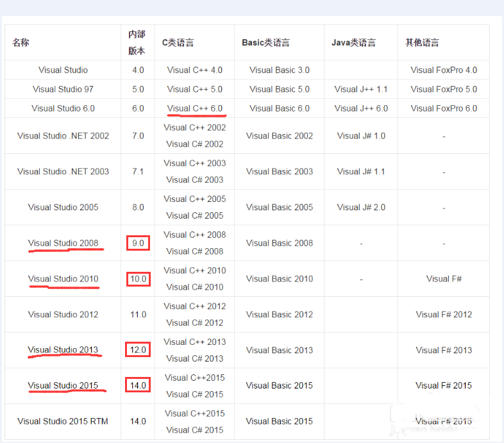Select the Visual C++ 5.0 cell
This screenshot has height=443, width=504.
pyautogui.click(x=195, y=89)
